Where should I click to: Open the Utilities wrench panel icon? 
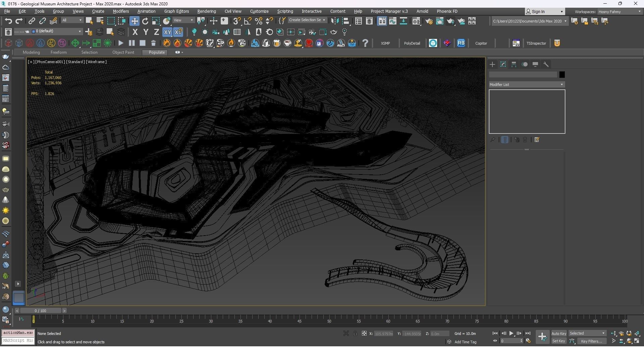(x=546, y=64)
